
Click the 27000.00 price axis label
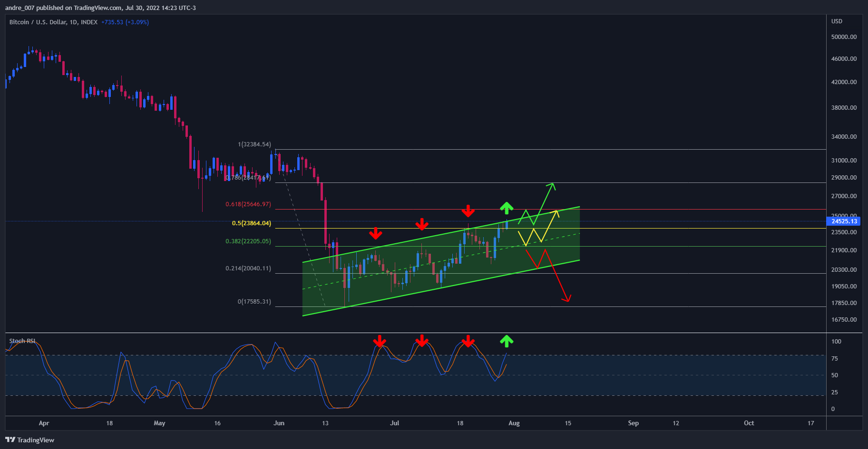(844, 196)
